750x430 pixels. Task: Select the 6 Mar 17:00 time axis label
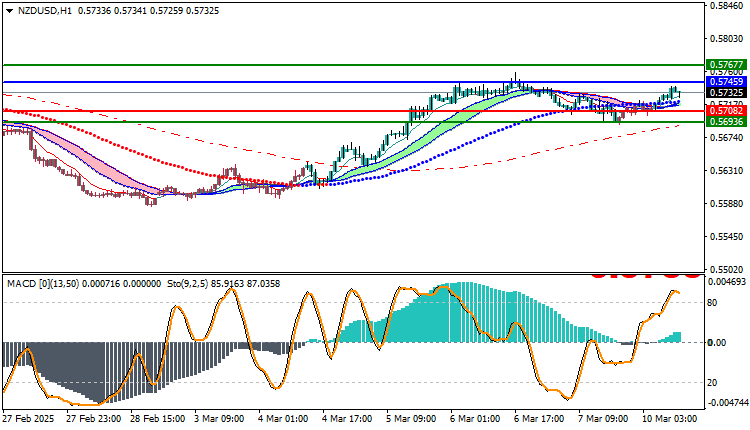pyautogui.click(x=540, y=419)
